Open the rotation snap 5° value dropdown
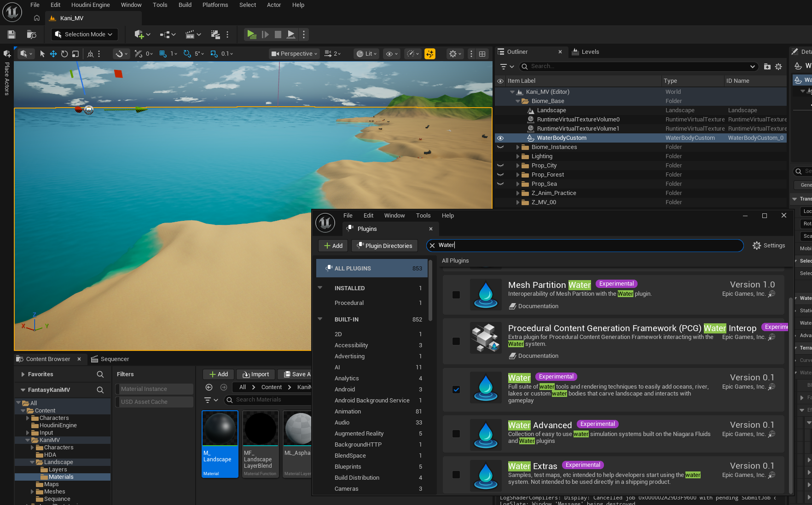 (x=199, y=54)
